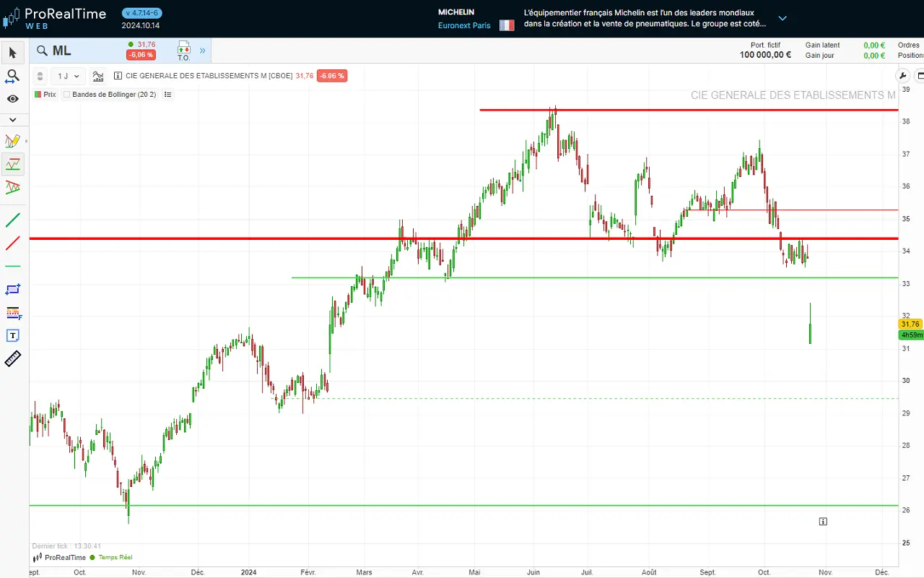Choose the Fibonacci retracement tool
The image size is (924, 578).
coord(13,312)
